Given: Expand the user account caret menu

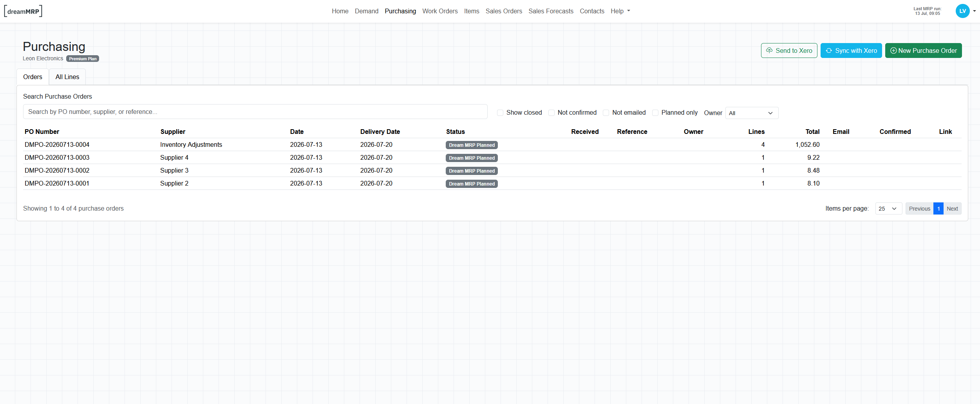Looking at the screenshot, I should pyautogui.click(x=975, y=11).
